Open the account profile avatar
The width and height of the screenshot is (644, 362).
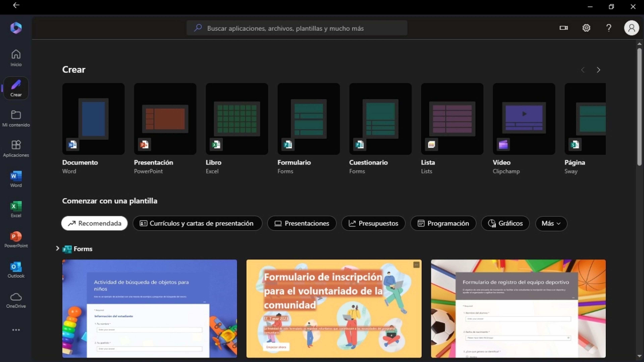[x=631, y=28]
